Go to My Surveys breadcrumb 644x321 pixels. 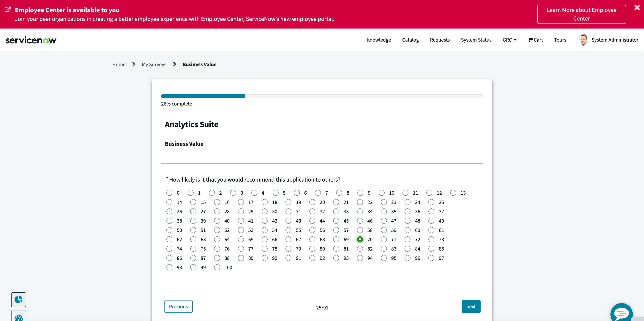point(154,64)
